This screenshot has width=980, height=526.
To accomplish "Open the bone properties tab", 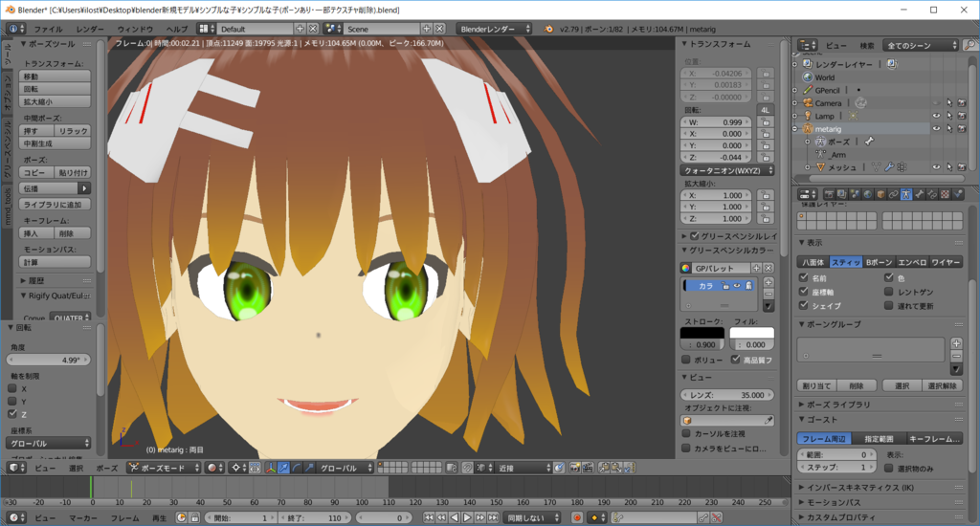I will point(920,194).
